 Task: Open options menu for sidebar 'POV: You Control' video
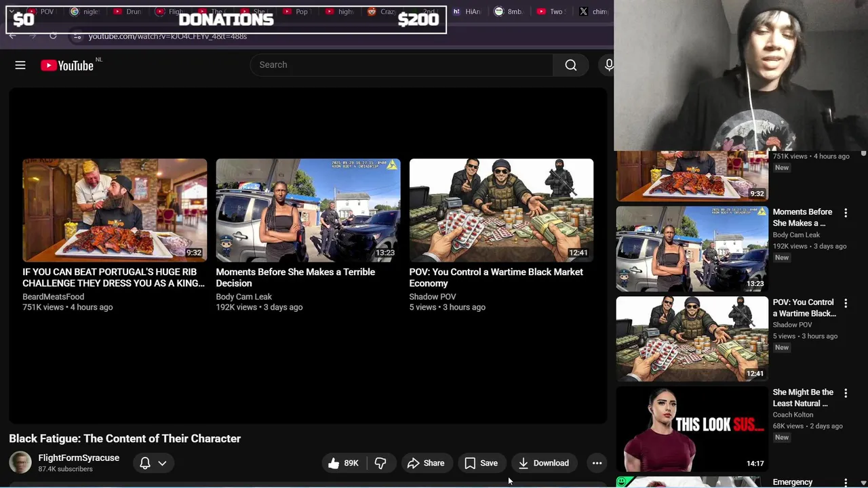(846, 303)
